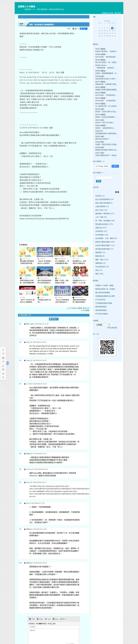Click the Facebook Like button
138x644 pixels.
click(84, 29)
